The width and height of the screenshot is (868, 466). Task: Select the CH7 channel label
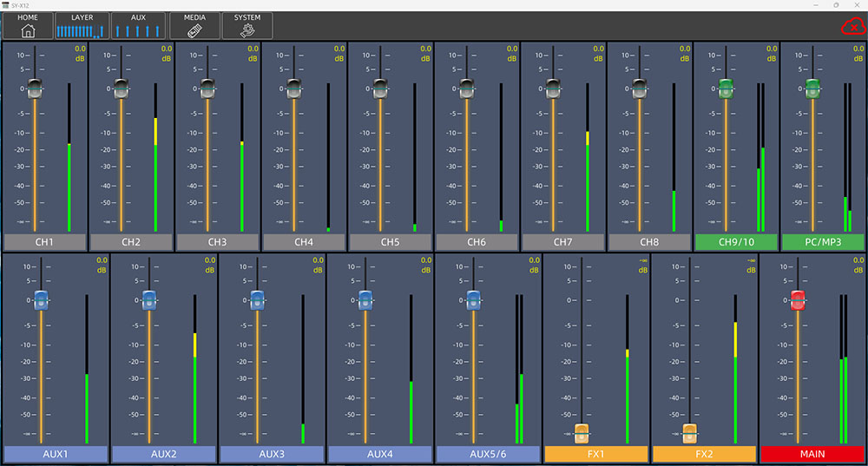pyautogui.click(x=563, y=242)
